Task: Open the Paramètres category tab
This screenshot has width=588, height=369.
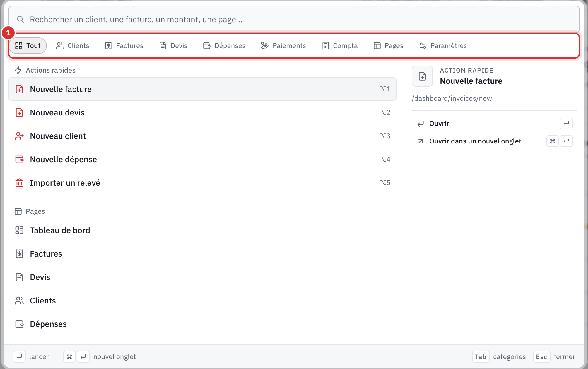Action: coord(443,46)
